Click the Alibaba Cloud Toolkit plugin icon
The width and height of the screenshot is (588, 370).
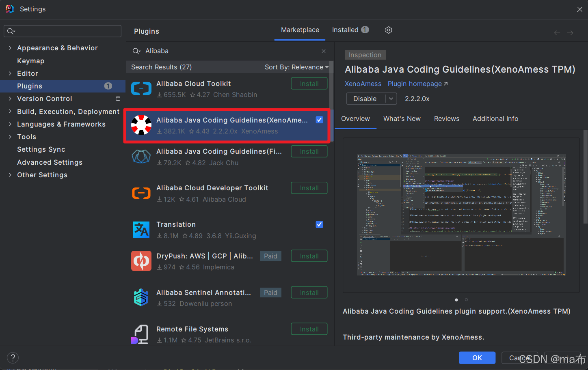click(x=141, y=89)
